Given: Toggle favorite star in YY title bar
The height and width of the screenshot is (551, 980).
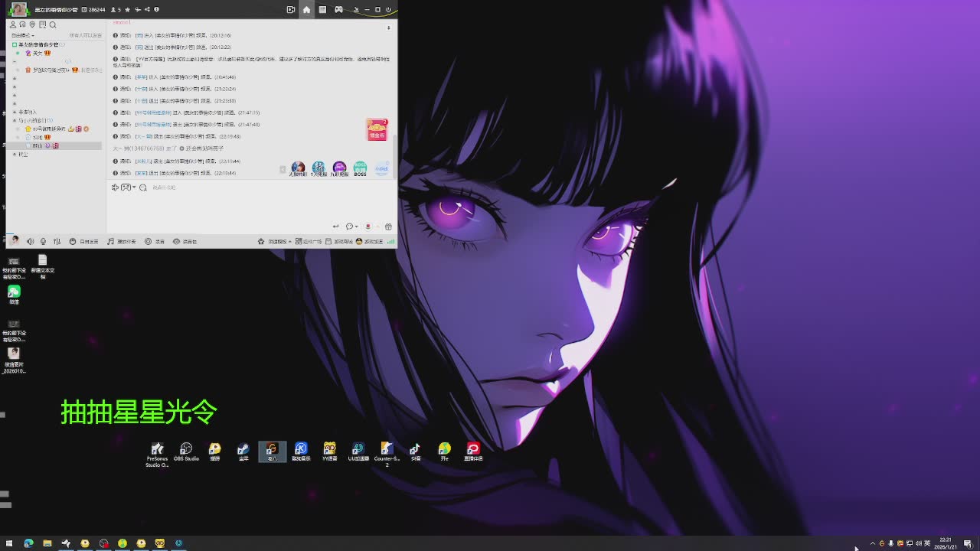Looking at the screenshot, I should click(x=127, y=10).
